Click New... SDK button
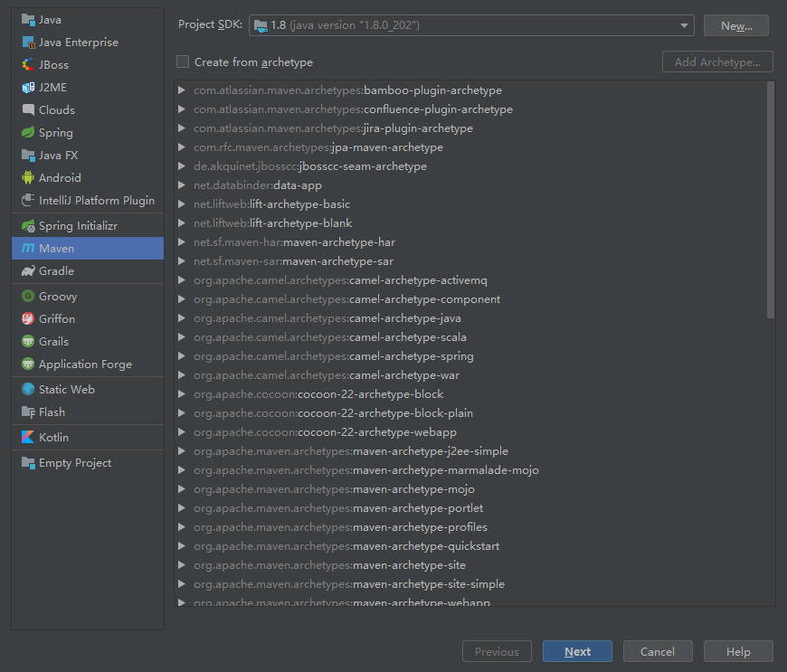The height and width of the screenshot is (672, 787). 736,25
